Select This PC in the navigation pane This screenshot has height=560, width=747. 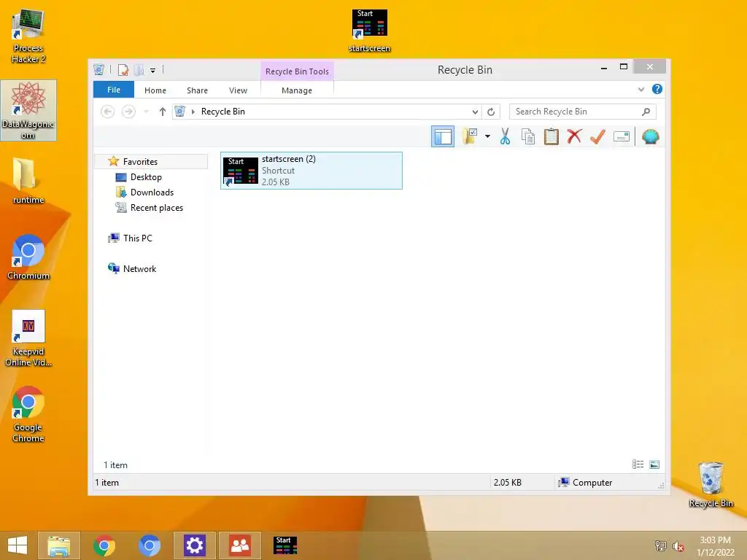tap(137, 238)
